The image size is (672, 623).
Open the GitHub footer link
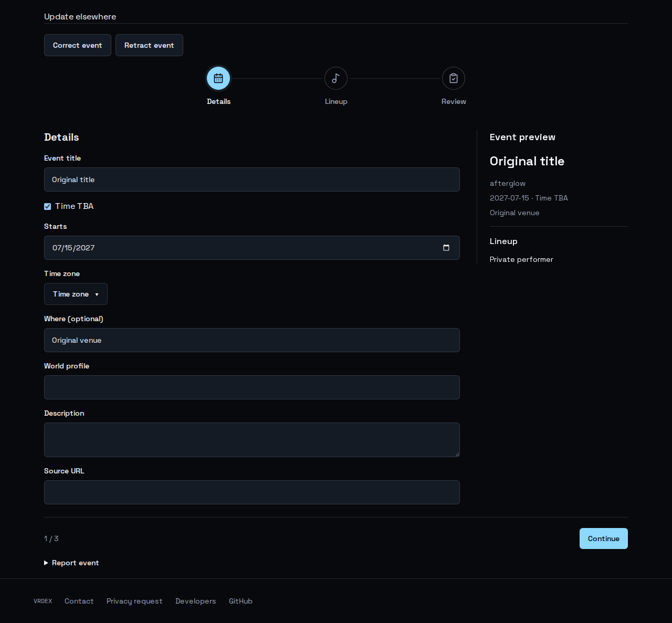coord(240,601)
